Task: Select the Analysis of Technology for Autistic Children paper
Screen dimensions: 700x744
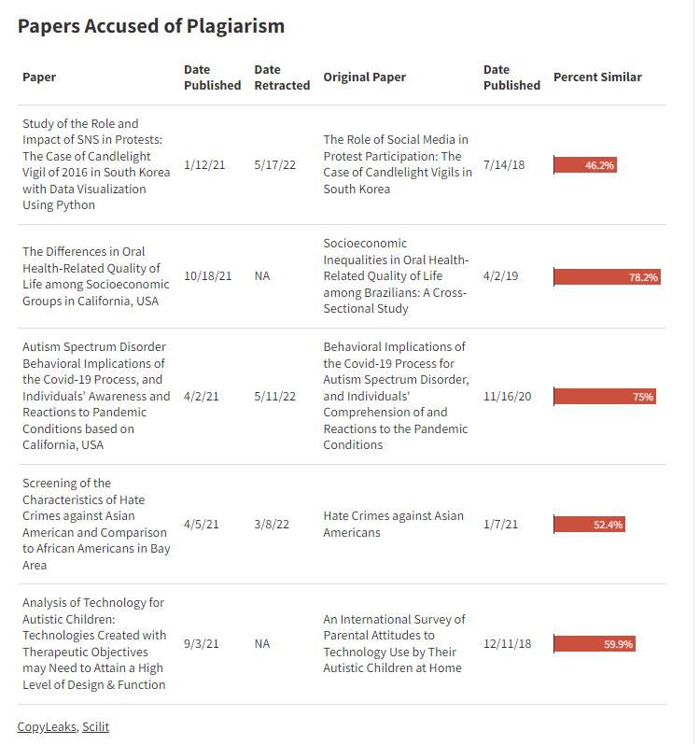Action: [96, 643]
